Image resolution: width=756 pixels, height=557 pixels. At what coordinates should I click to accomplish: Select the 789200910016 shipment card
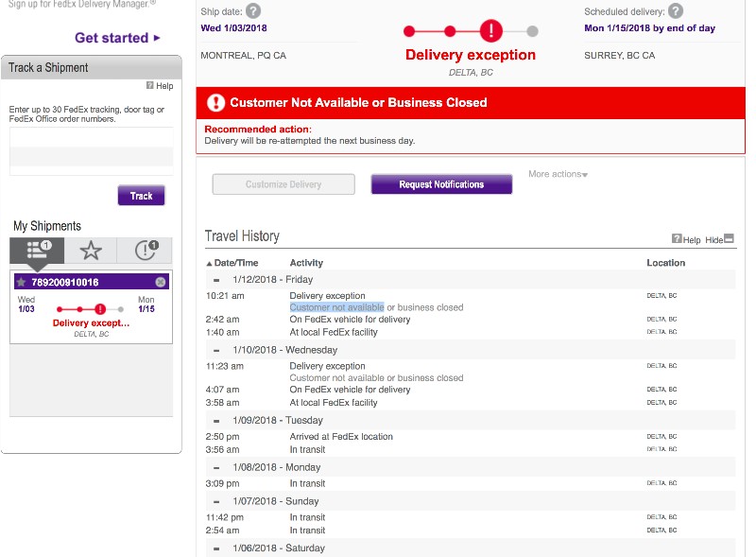point(91,307)
